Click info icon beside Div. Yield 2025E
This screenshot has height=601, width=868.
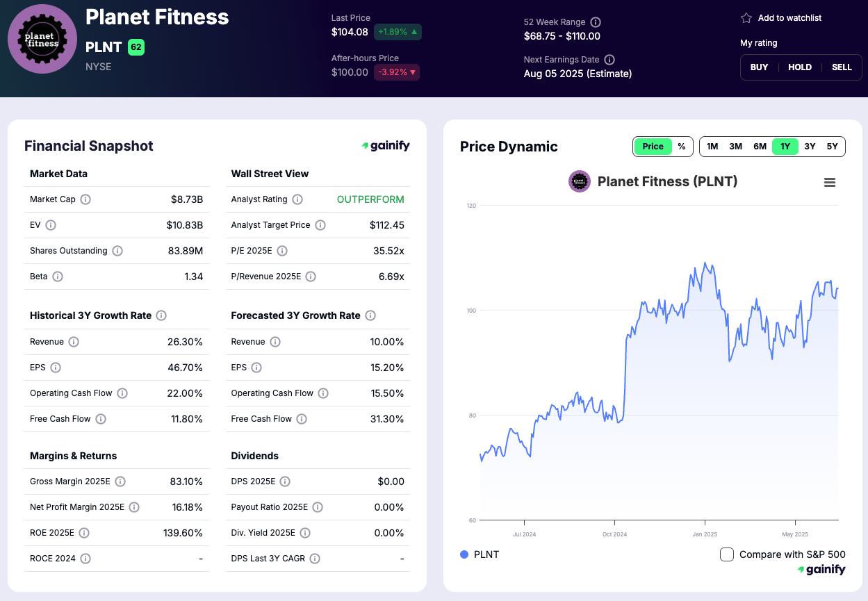(305, 533)
